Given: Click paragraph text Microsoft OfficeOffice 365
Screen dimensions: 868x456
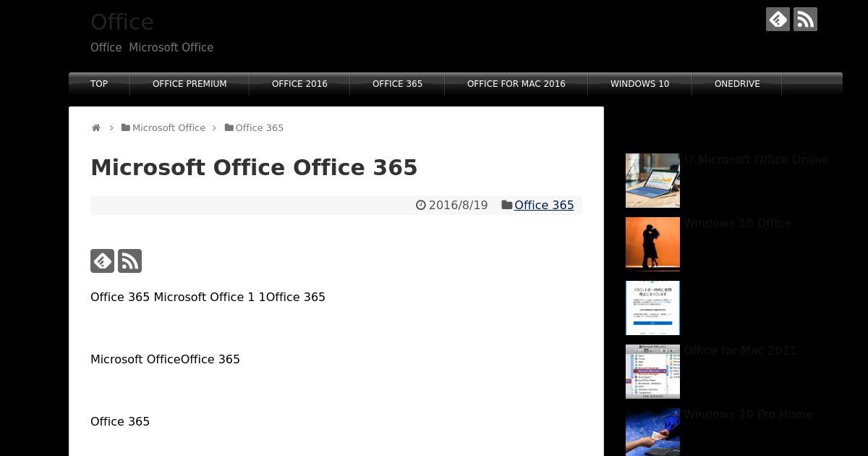Looking at the screenshot, I should coord(165,359).
